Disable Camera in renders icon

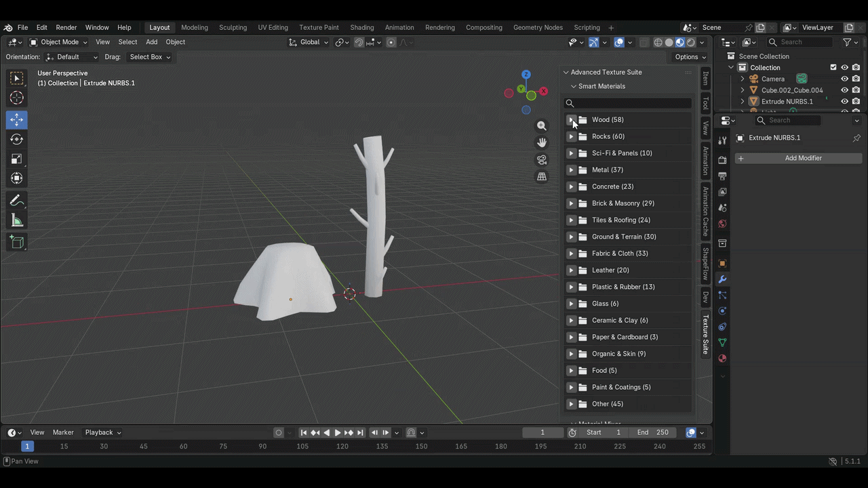pos(856,79)
